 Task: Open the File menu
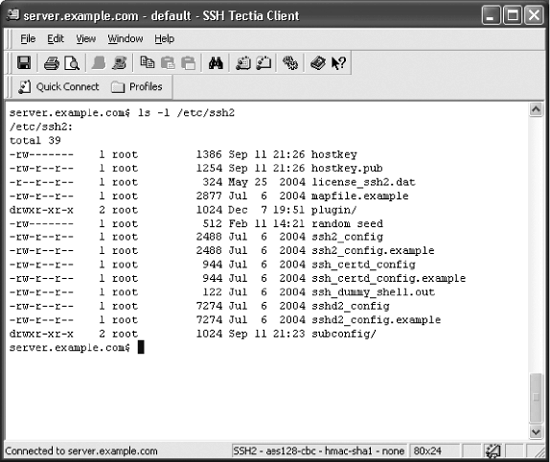click(28, 39)
